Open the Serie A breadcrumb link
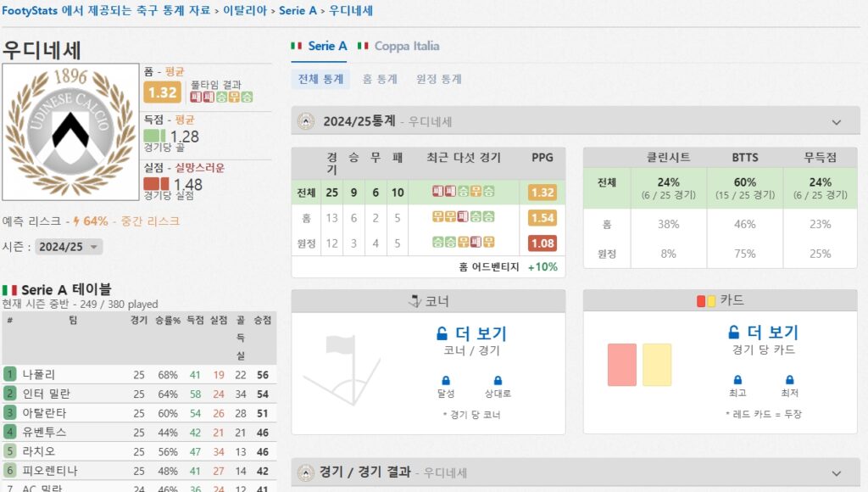Viewport: 868px width, 492px height. coord(298,10)
